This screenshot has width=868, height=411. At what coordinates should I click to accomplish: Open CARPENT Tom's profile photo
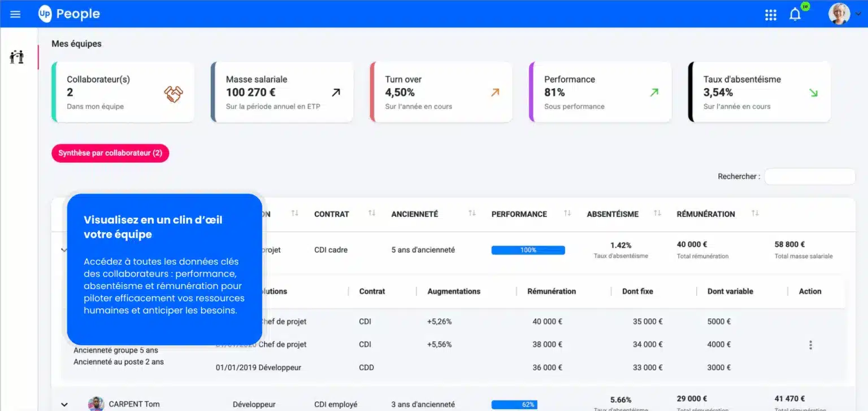97,404
